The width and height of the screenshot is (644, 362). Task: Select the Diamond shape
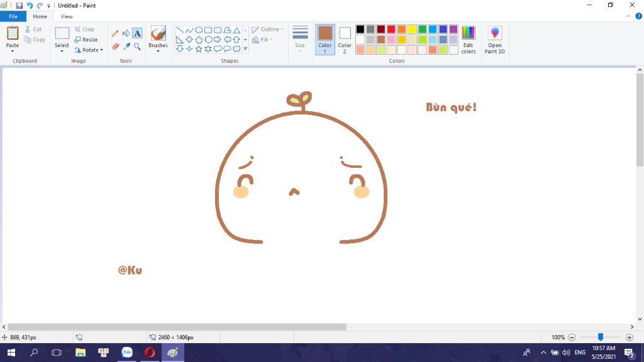pos(189,40)
